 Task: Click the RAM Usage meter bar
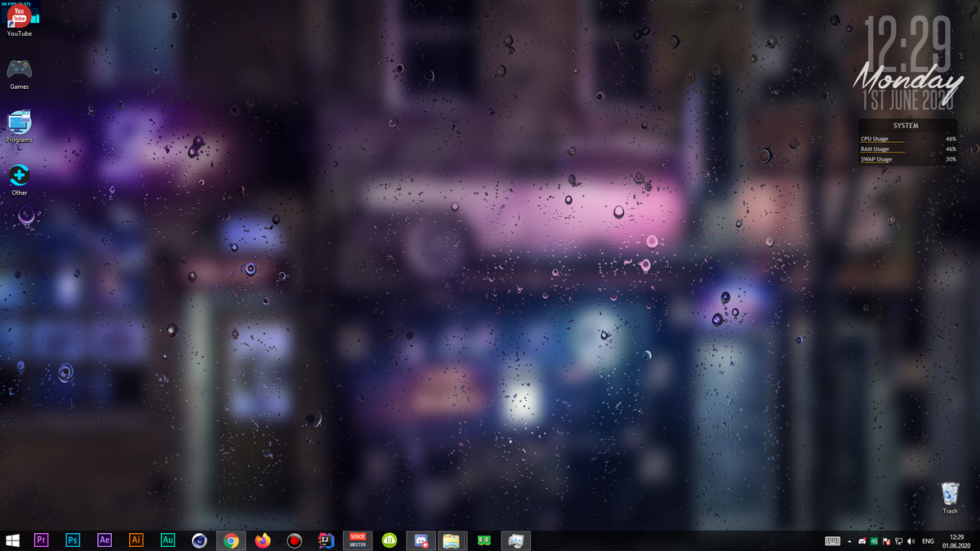(x=908, y=149)
